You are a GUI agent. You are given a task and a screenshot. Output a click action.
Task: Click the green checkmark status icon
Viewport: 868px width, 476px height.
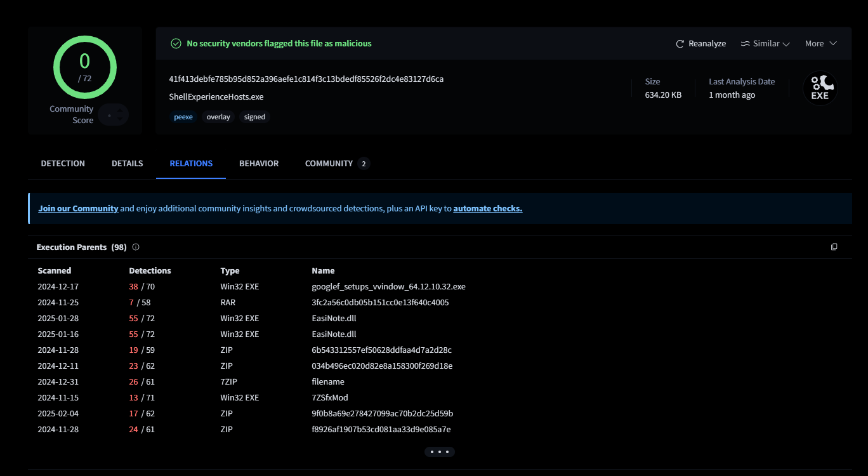(176, 44)
